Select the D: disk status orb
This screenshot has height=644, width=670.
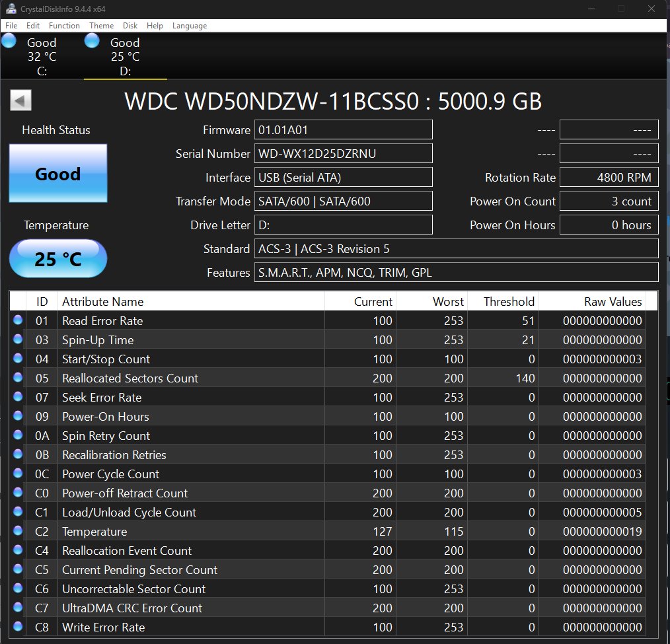click(92, 41)
